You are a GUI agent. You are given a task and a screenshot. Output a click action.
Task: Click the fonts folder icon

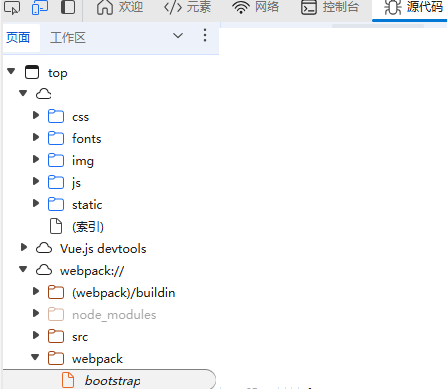[x=56, y=138]
